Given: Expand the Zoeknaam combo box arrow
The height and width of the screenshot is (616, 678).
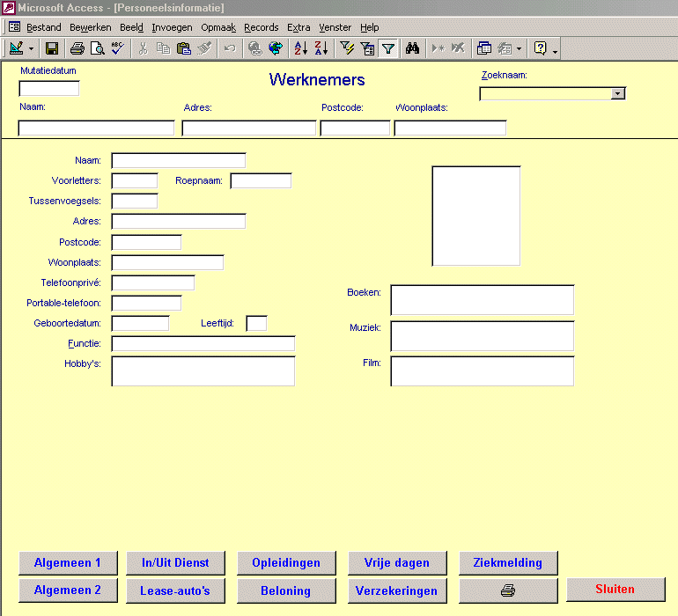Looking at the screenshot, I should tap(617, 93).
